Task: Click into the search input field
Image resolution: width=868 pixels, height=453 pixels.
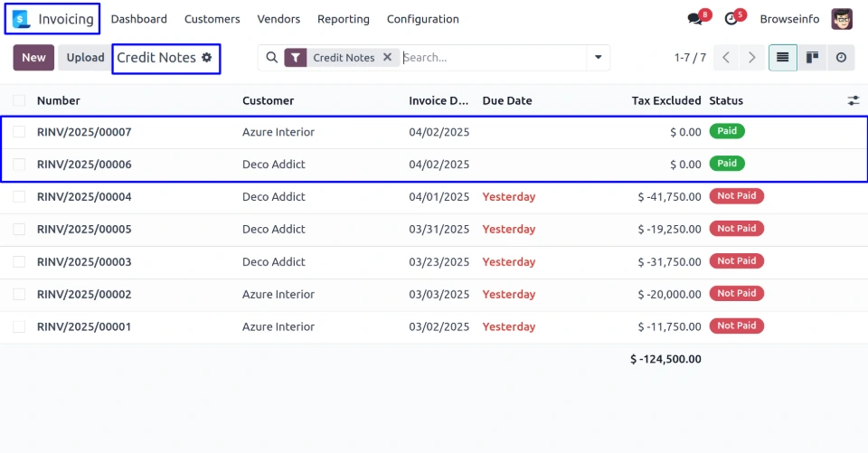Action: click(493, 58)
